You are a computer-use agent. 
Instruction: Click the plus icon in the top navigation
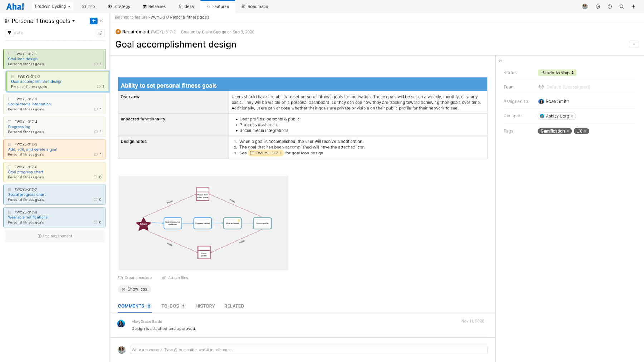(633, 6)
